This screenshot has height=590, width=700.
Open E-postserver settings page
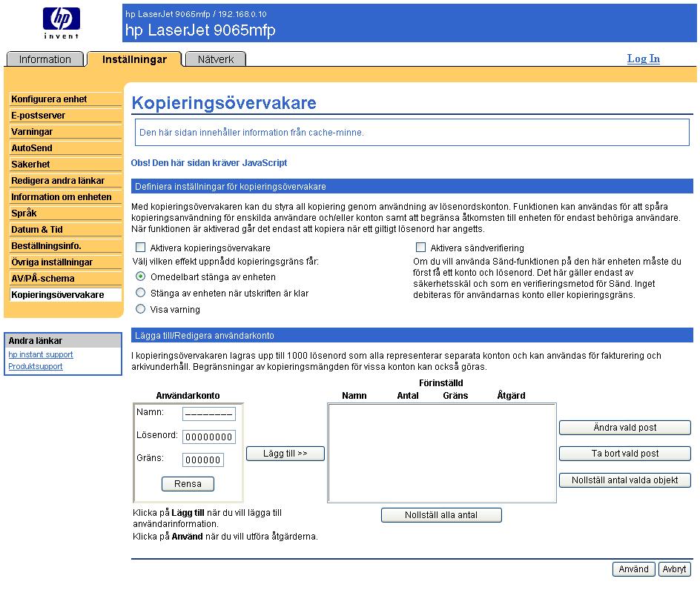click(65, 115)
